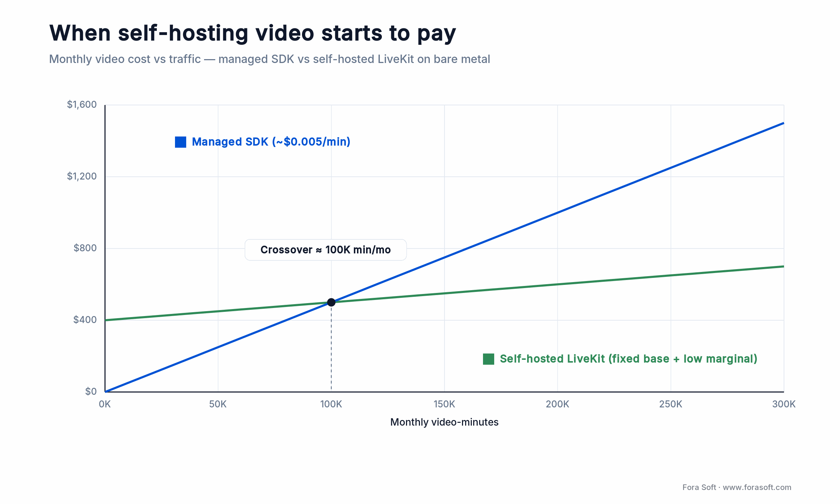840x504 pixels.
Task: Click the '150K' x-axis label
Action: 444,404
